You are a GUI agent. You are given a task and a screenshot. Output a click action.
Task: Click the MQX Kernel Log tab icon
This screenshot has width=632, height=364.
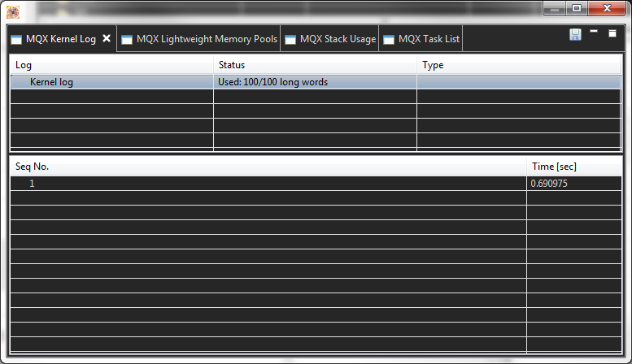click(x=16, y=40)
